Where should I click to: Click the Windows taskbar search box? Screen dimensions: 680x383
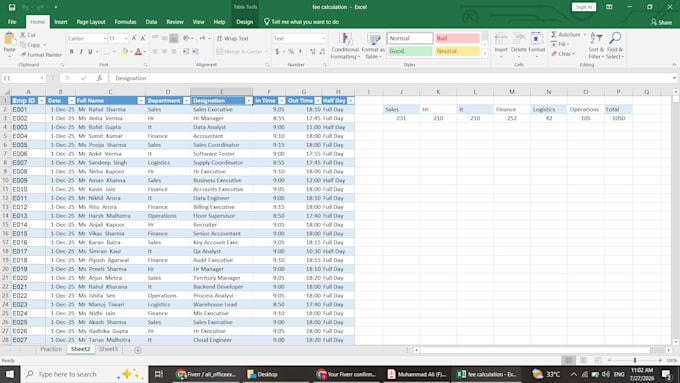[82, 374]
